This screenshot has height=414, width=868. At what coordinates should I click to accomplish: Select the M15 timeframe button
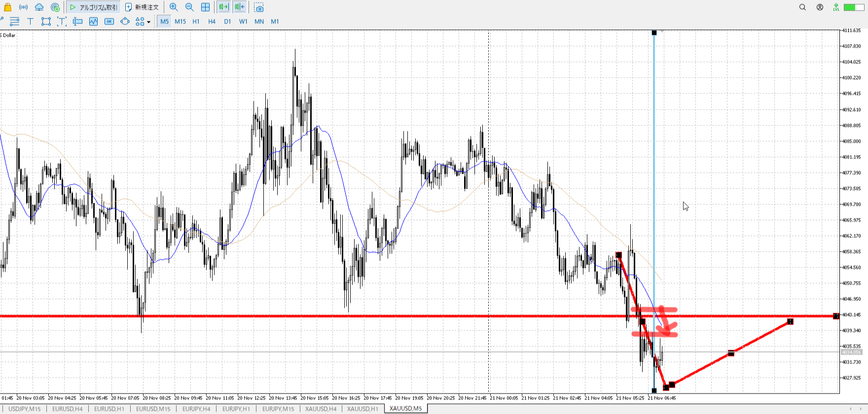click(x=180, y=21)
